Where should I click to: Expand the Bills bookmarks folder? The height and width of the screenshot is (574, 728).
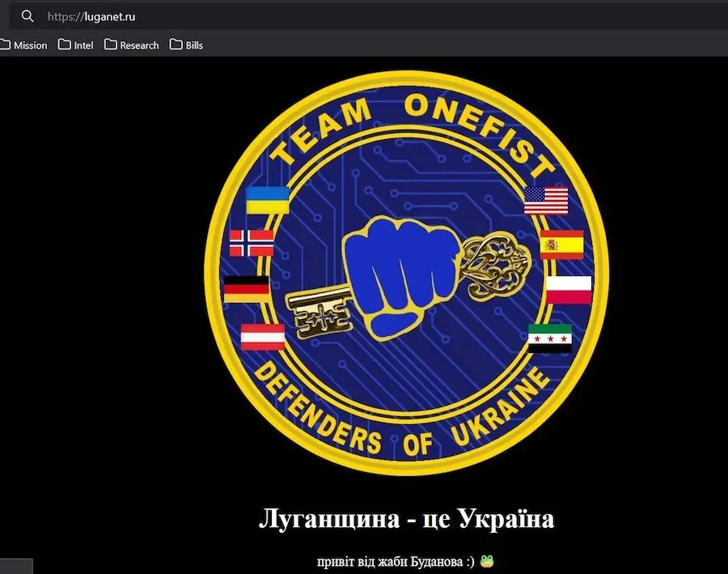pos(186,45)
